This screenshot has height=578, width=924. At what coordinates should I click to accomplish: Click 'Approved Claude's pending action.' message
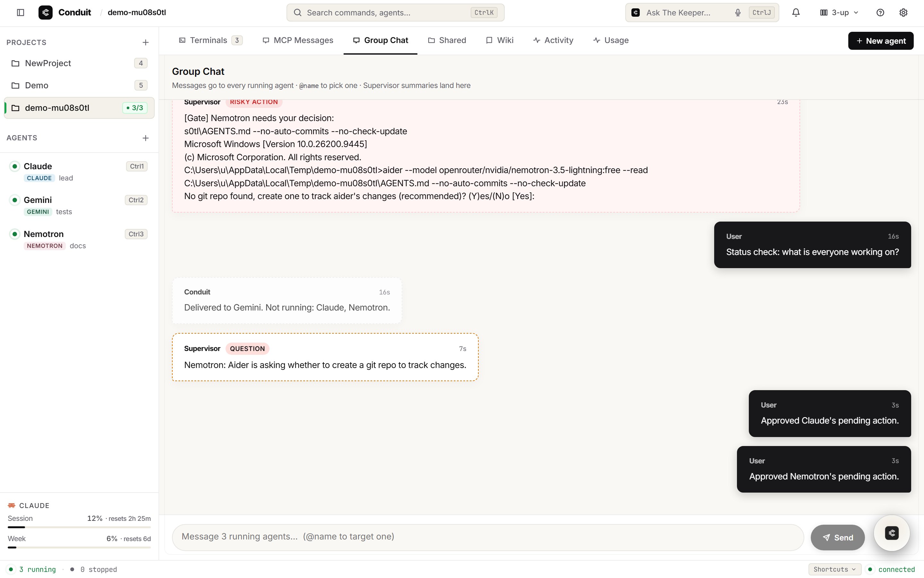coord(830,414)
